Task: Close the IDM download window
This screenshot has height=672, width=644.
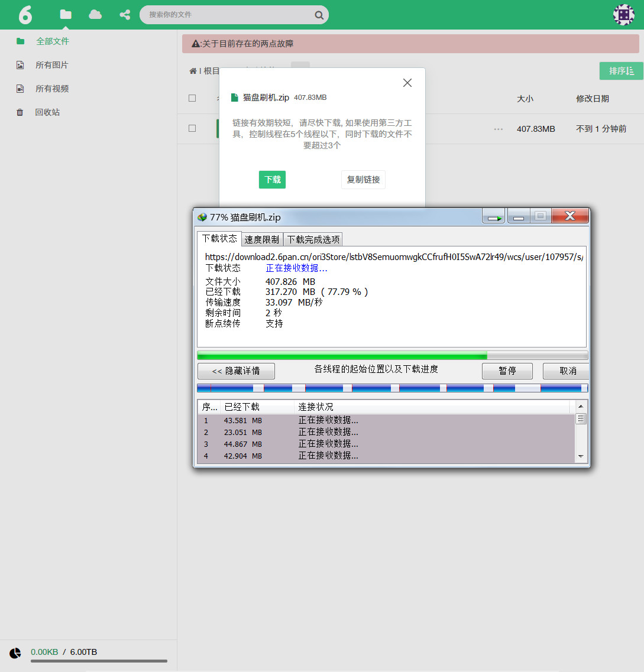Action: 570,216
